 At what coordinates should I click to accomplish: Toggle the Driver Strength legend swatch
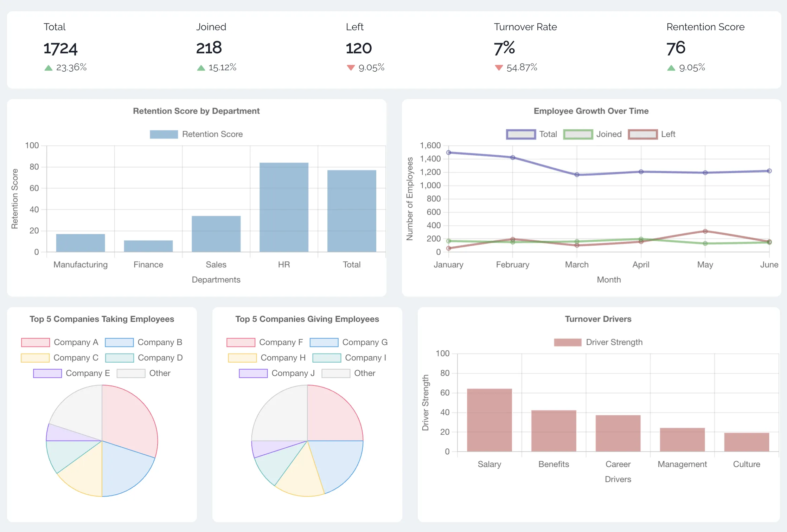coord(568,342)
